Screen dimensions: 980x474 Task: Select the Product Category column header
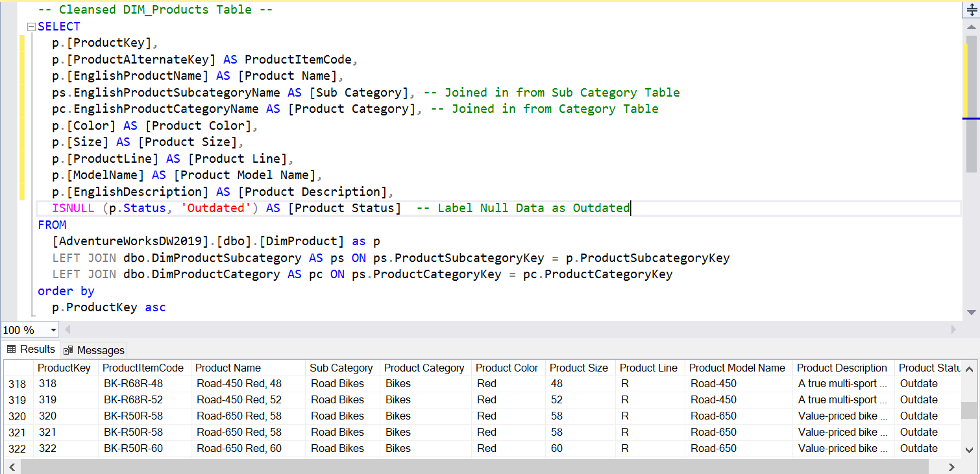tap(425, 368)
